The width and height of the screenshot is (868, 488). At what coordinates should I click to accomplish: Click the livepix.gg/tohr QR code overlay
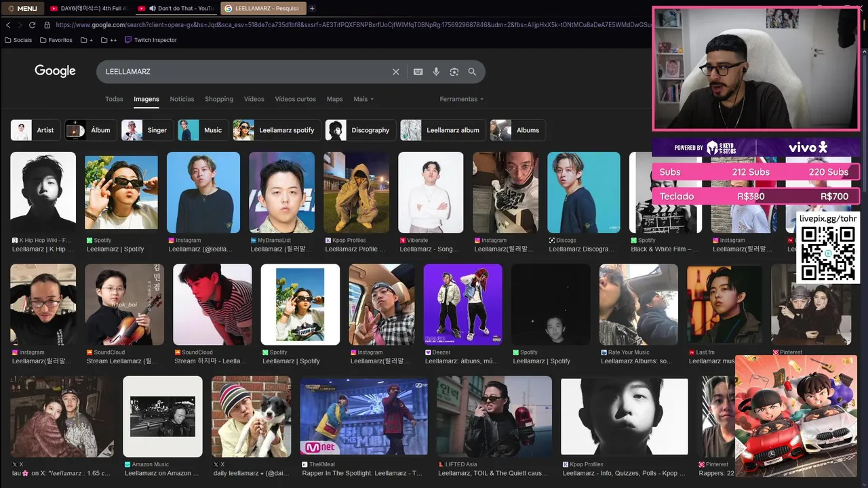[x=827, y=247]
